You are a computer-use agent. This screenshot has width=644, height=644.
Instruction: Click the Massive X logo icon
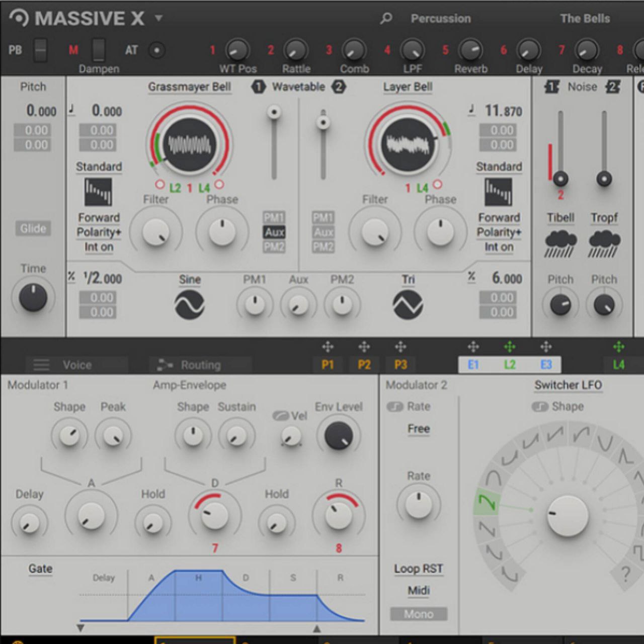coord(19,18)
